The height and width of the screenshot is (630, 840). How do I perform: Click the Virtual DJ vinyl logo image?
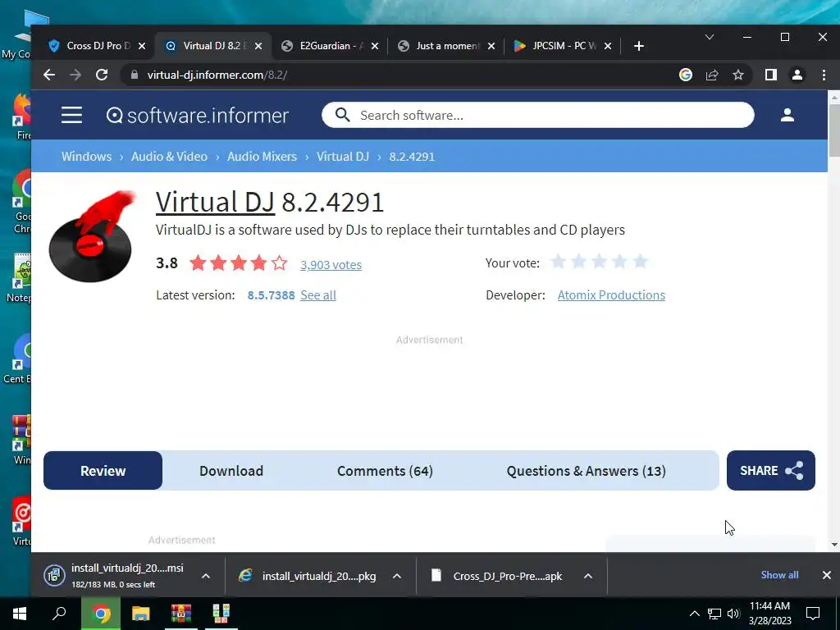tap(91, 236)
